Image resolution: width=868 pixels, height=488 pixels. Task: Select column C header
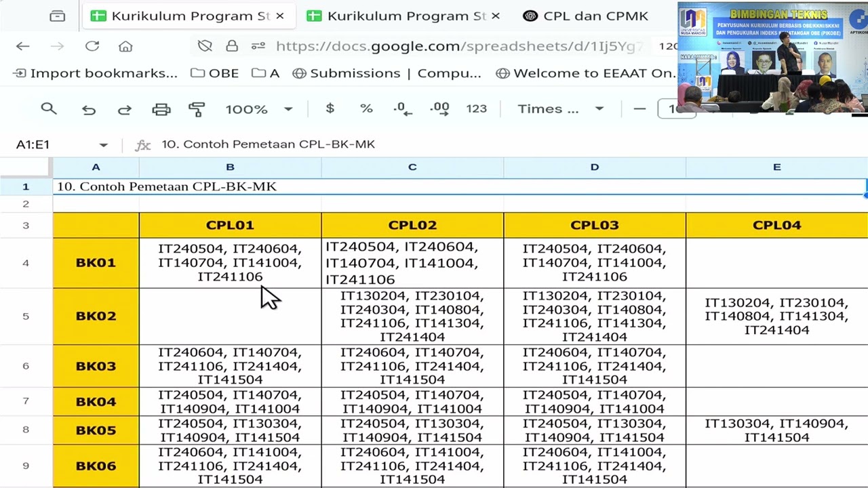412,167
